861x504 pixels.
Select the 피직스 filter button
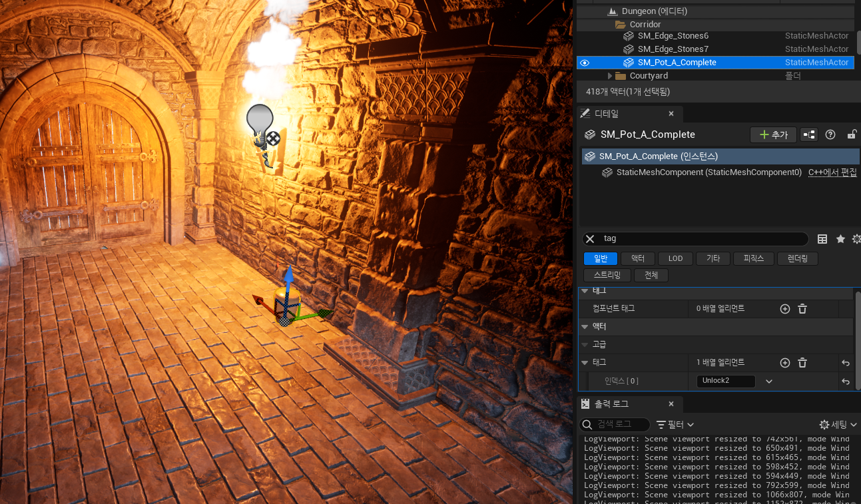[x=753, y=259]
